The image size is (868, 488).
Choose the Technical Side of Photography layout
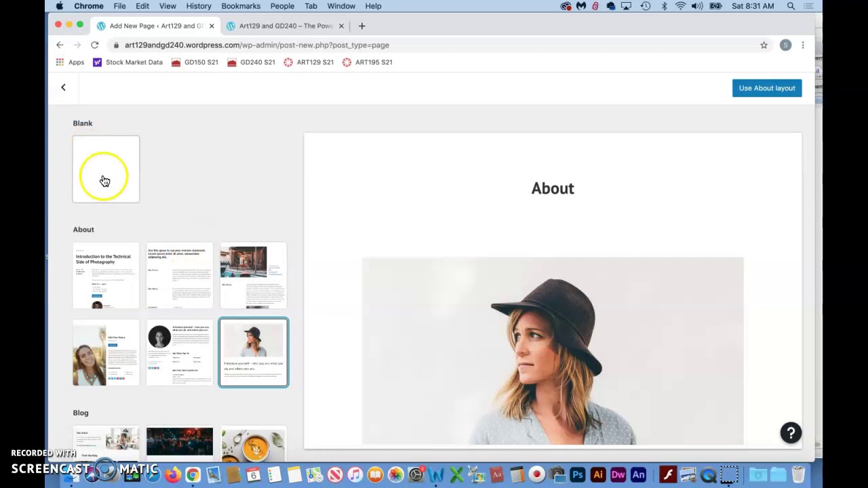point(106,275)
